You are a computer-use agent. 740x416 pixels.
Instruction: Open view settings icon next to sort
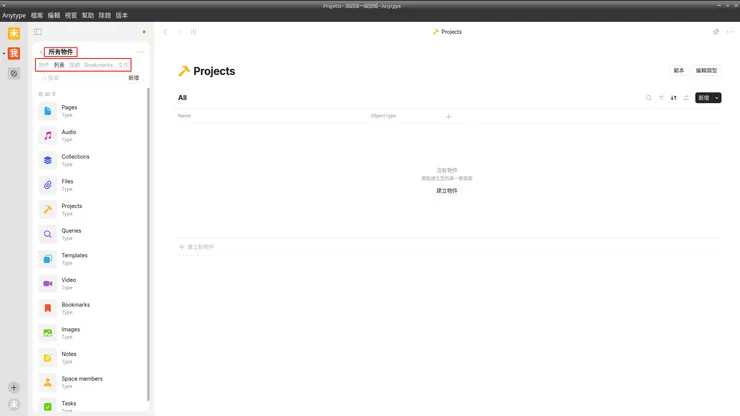click(686, 98)
